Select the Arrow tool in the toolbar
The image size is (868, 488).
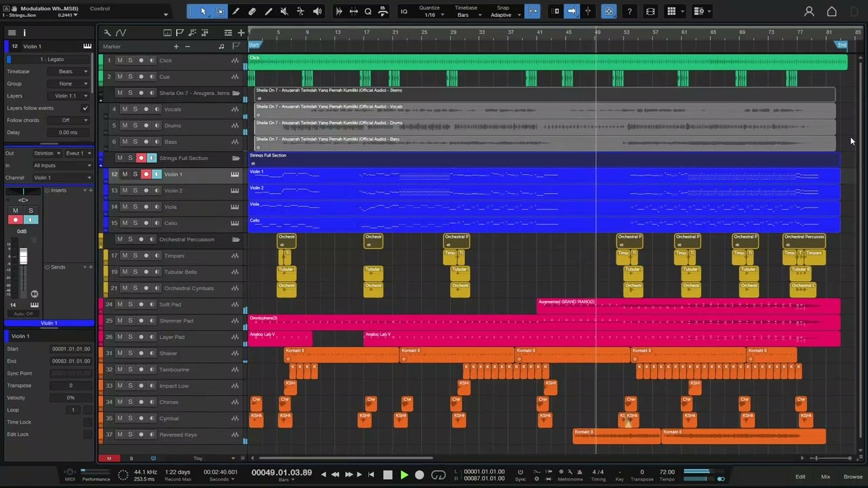point(203,11)
